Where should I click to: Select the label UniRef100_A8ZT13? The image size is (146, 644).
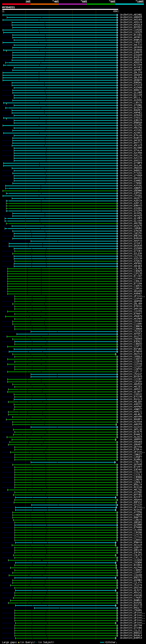pos(131,354)
